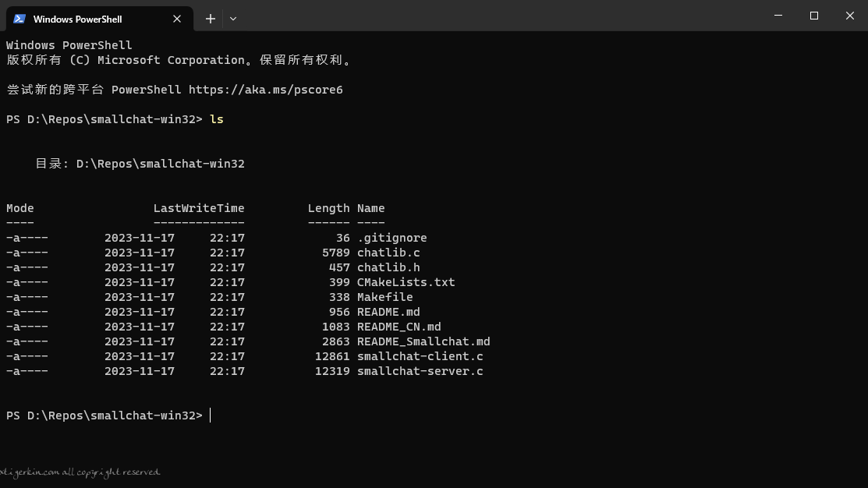Maximize the terminal window
Screen dimensions: 868x488
tap(813, 16)
